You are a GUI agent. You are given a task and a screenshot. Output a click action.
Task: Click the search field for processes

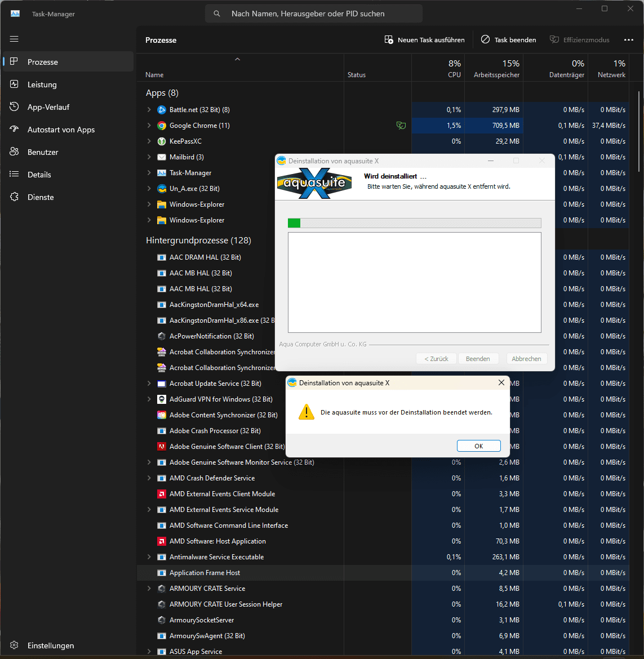(314, 14)
